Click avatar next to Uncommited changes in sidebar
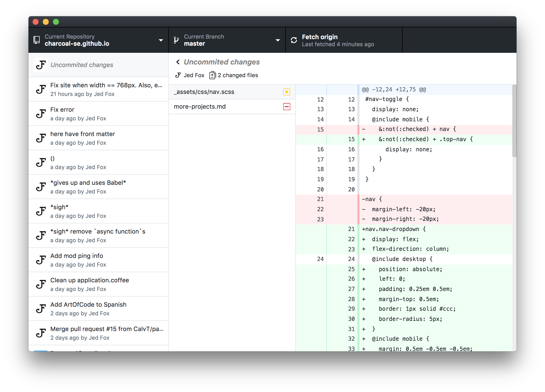 pyautogui.click(x=41, y=65)
